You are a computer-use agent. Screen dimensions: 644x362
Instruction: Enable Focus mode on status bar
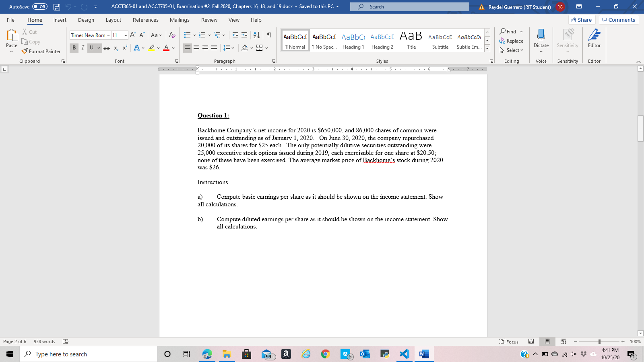[x=509, y=341]
